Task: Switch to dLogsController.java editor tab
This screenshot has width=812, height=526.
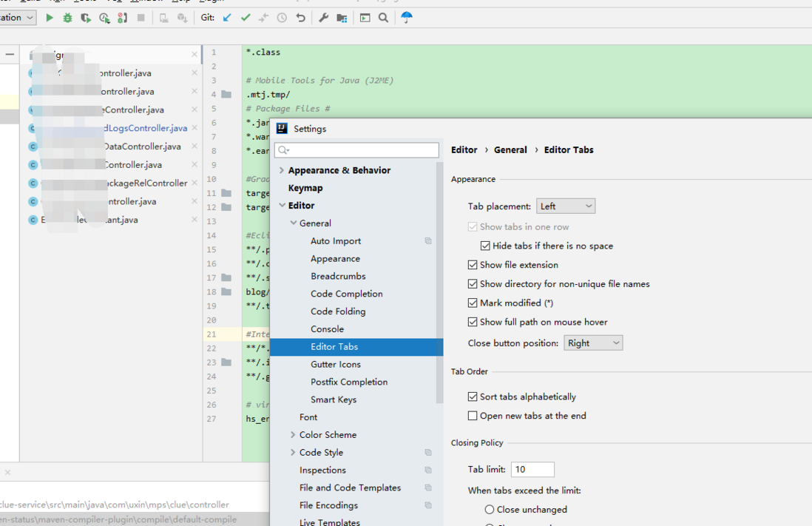Action: (145, 127)
